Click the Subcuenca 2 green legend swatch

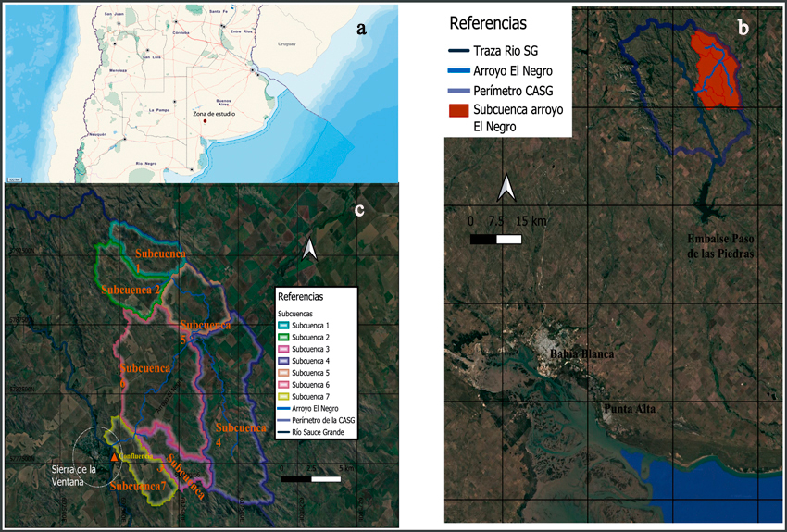pos(284,339)
